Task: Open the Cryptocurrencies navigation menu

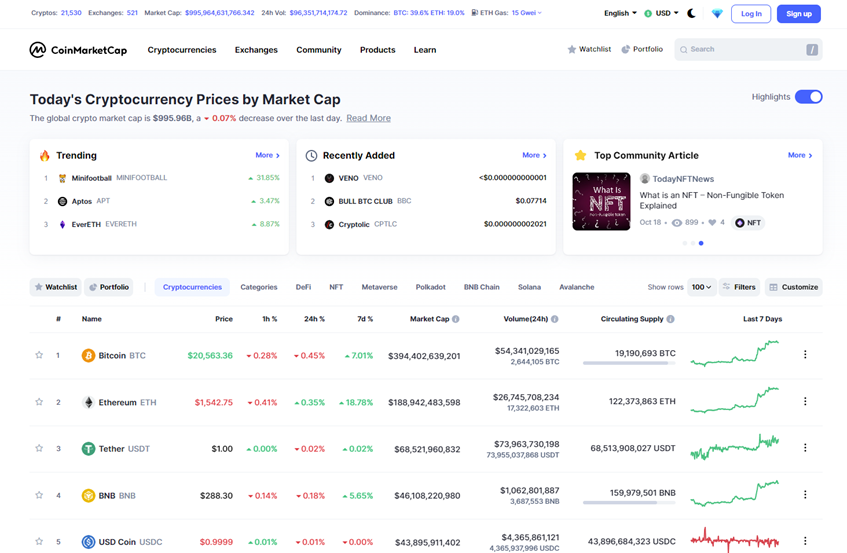Action: coord(182,50)
